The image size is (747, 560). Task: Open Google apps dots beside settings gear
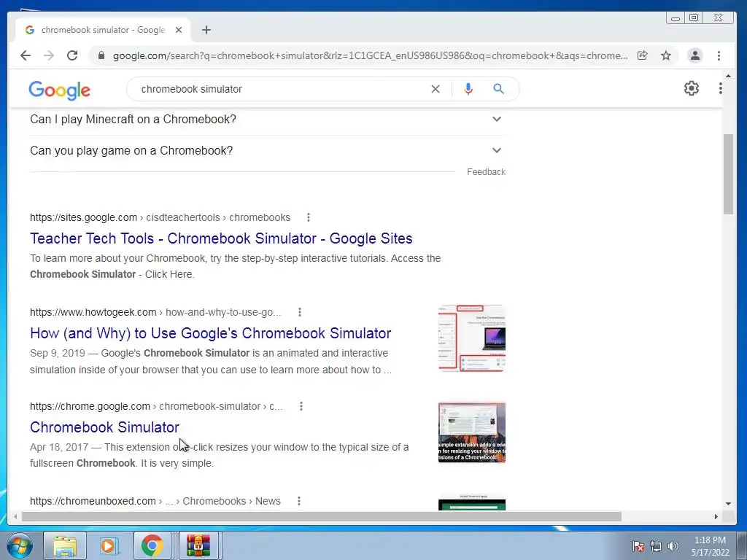click(x=720, y=88)
